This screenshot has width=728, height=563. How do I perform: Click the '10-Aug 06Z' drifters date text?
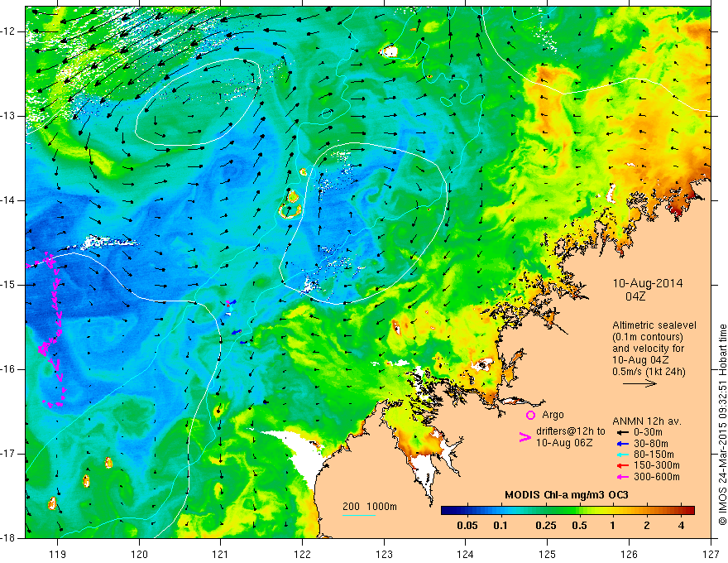564,443
